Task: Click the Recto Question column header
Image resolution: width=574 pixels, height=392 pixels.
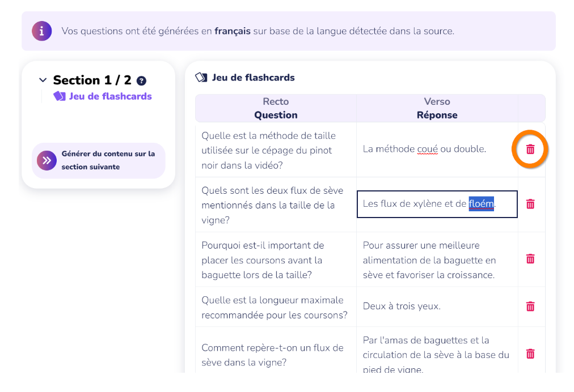Action: (276, 108)
